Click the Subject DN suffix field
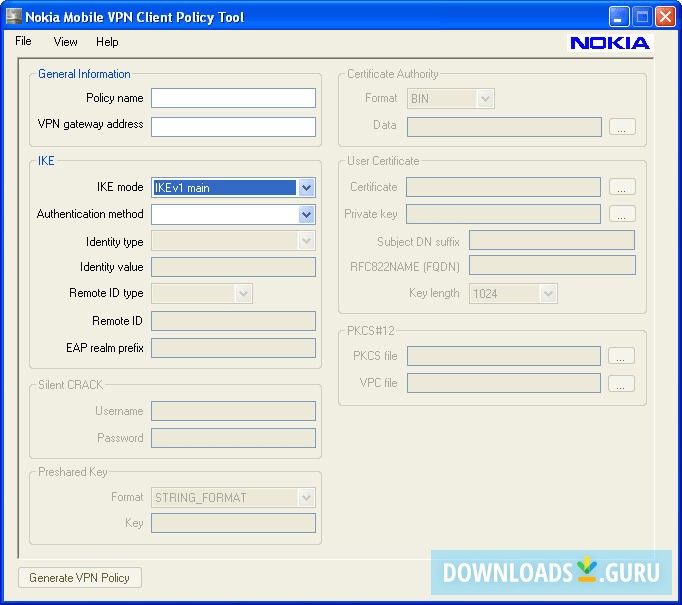 (552, 240)
